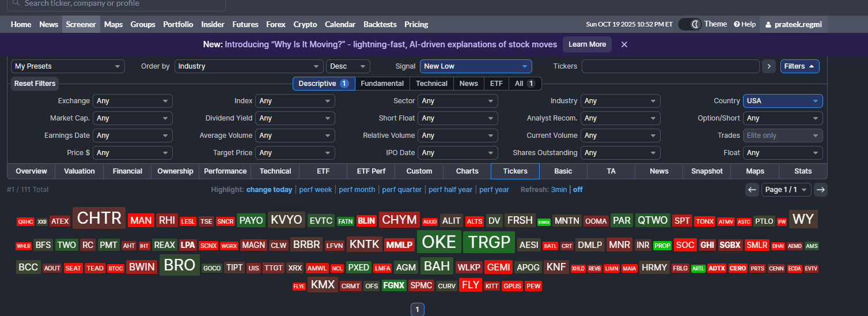Click the arrow next to Tickers field
The height and width of the screenshot is (316, 868).
(769, 66)
